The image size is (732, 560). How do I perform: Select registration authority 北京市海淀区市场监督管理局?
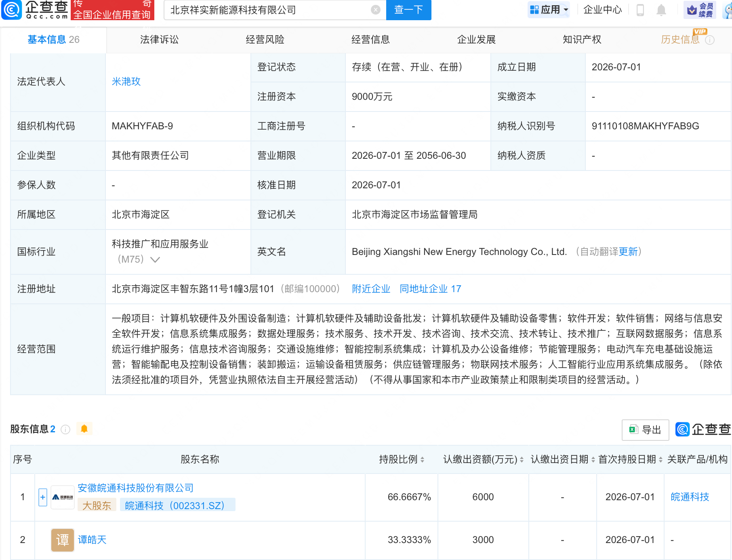414,215
